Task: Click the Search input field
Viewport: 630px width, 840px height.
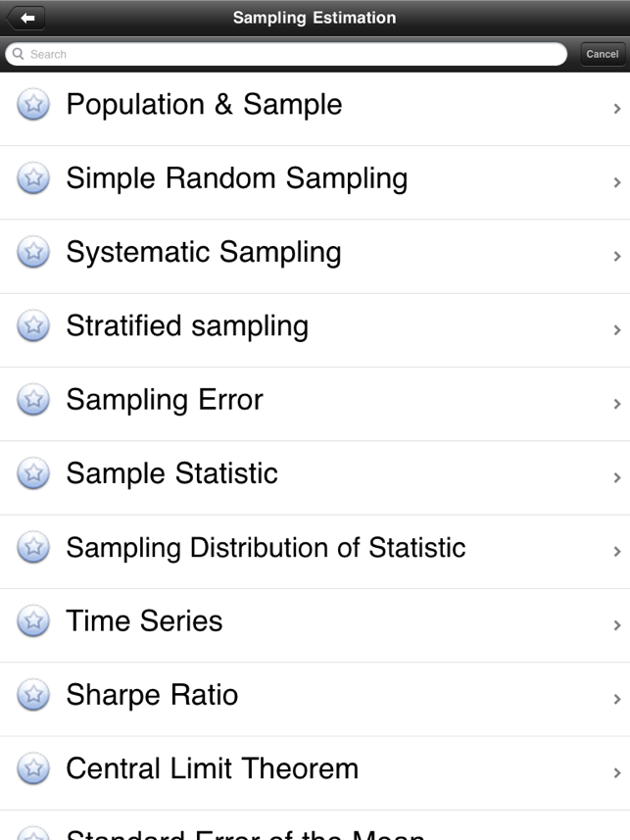Action: [x=294, y=55]
